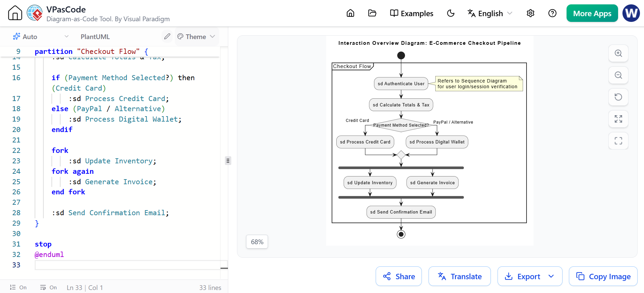Image resolution: width=644 pixels, height=293 pixels.
Task: Open the settings gear icon
Action: coord(531,13)
